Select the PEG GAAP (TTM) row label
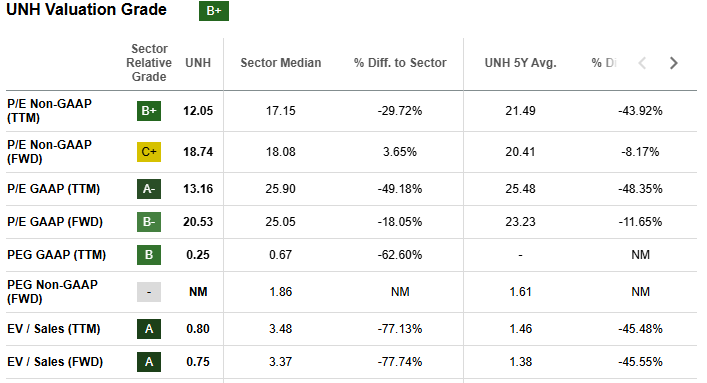Viewport: 707px width, 383px height. coord(56,254)
